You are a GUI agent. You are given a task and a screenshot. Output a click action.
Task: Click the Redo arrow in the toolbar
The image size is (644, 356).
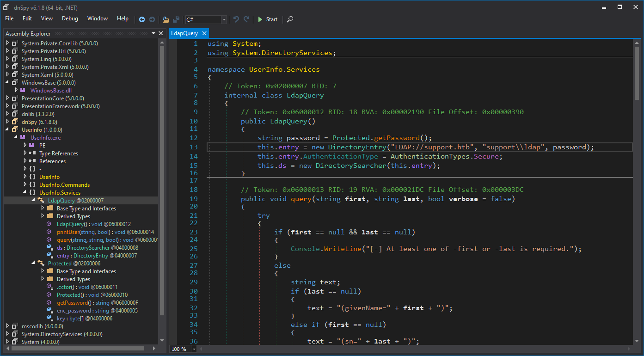click(246, 19)
